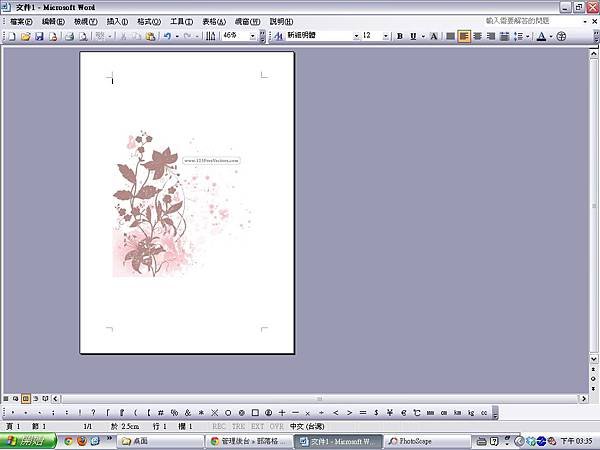Insert the equals sign from the symbol bar
The image size is (600, 450).
[363, 412]
